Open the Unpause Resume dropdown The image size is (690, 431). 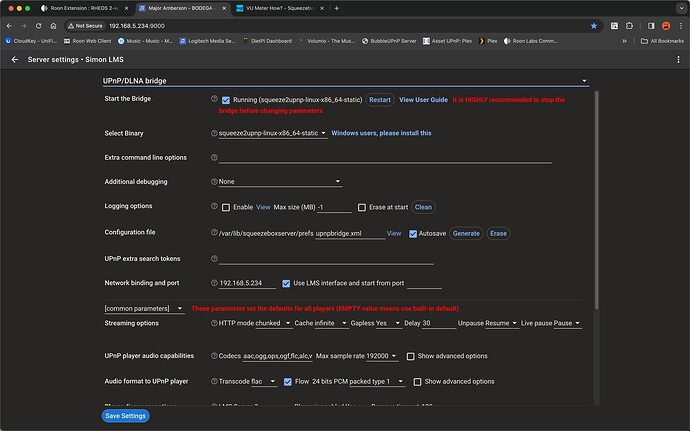(501, 323)
